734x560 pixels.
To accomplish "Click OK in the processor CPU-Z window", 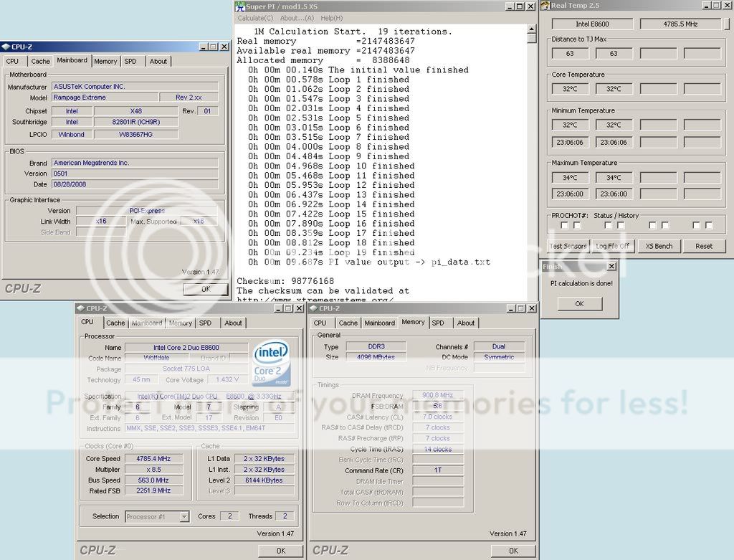I will [x=281, y=551].
